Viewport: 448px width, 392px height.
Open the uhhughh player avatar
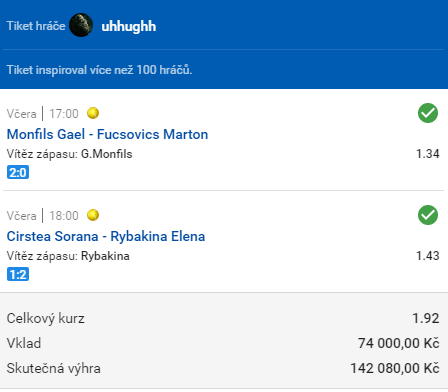81,25
